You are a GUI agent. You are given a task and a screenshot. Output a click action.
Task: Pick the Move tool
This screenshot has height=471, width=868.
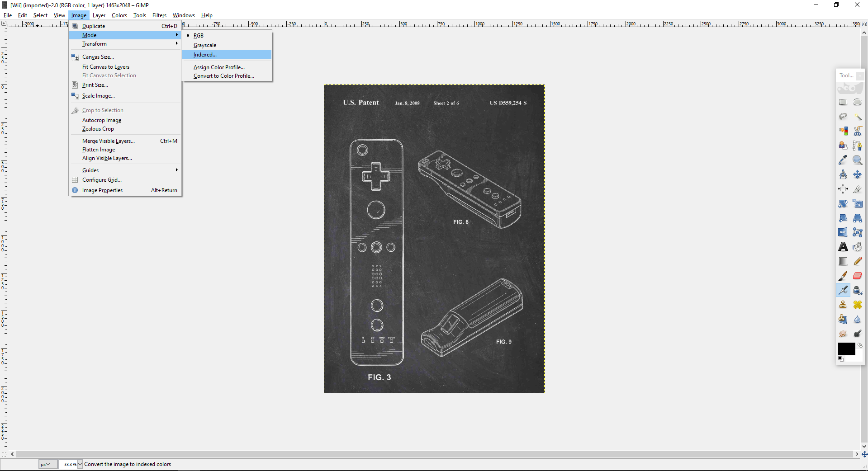click(x=858, y=174)
